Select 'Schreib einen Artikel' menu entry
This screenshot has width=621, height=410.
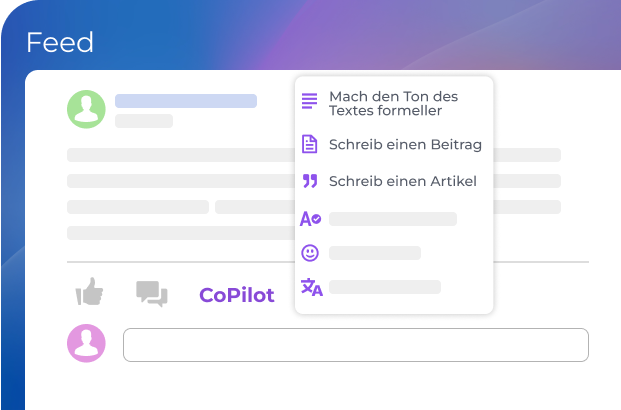(x=402, y=181)
